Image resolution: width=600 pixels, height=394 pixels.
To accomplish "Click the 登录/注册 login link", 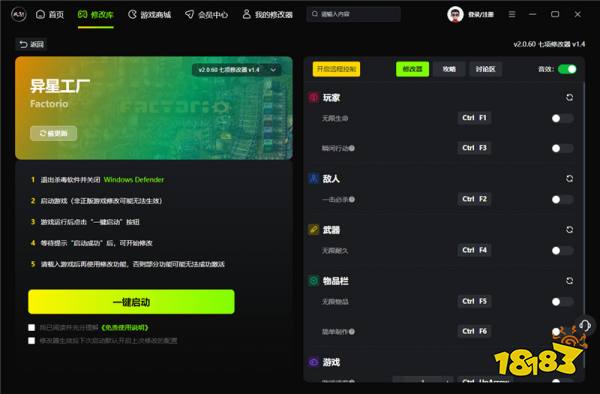I will click(481, 15).
